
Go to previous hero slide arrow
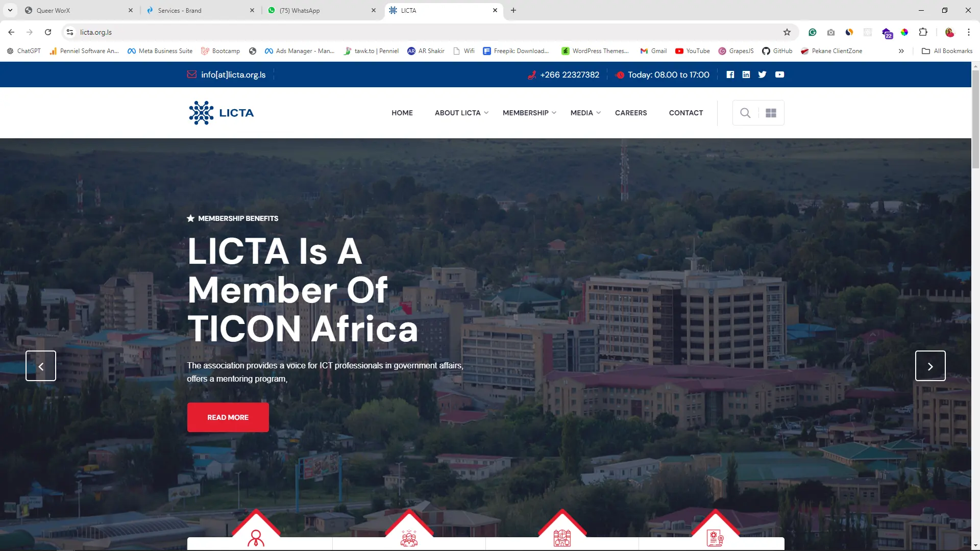click(x=41, y=366)
